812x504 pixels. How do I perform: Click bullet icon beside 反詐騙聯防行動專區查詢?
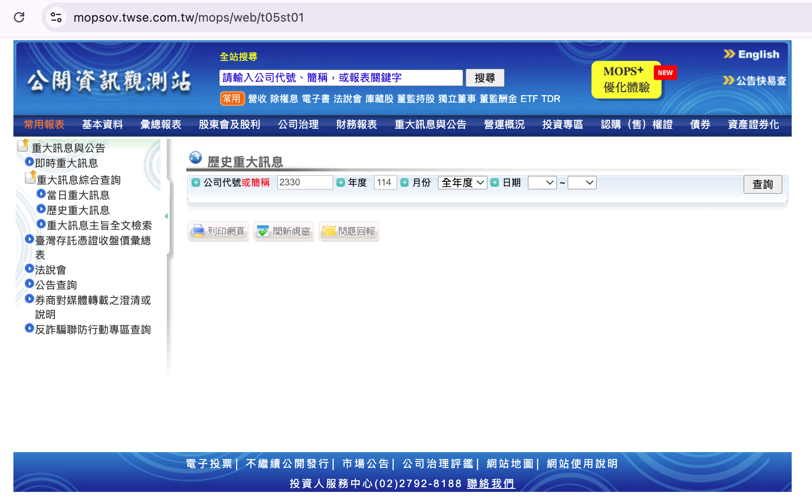pos(29,328)
